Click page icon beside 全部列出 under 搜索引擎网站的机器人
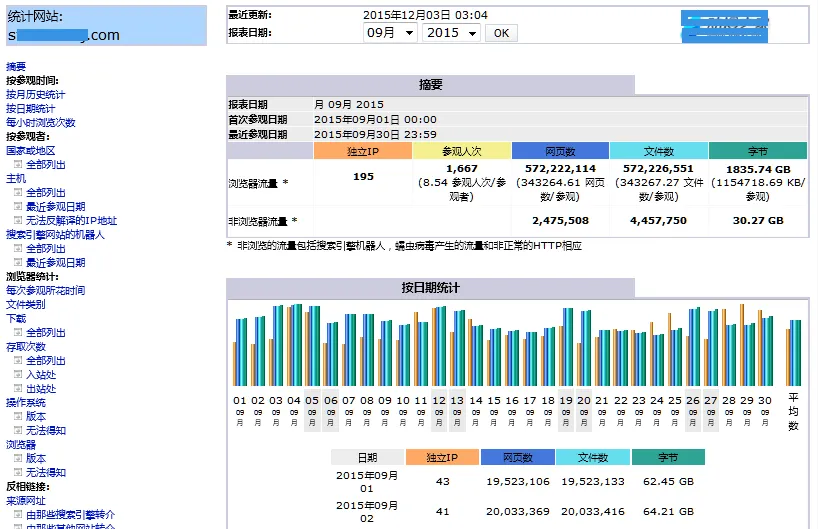 [18, 248]
